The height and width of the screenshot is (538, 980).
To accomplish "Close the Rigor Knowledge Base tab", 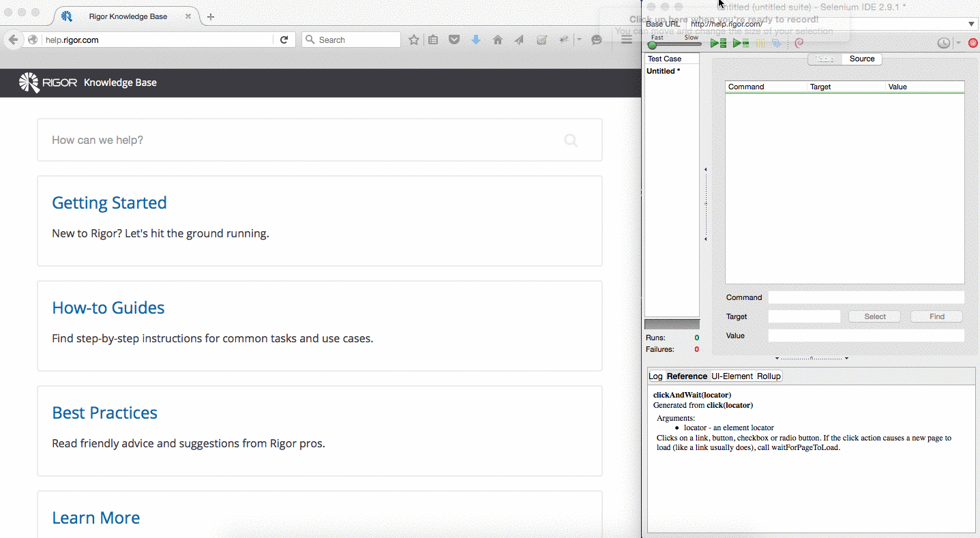I will coord(188,16).
